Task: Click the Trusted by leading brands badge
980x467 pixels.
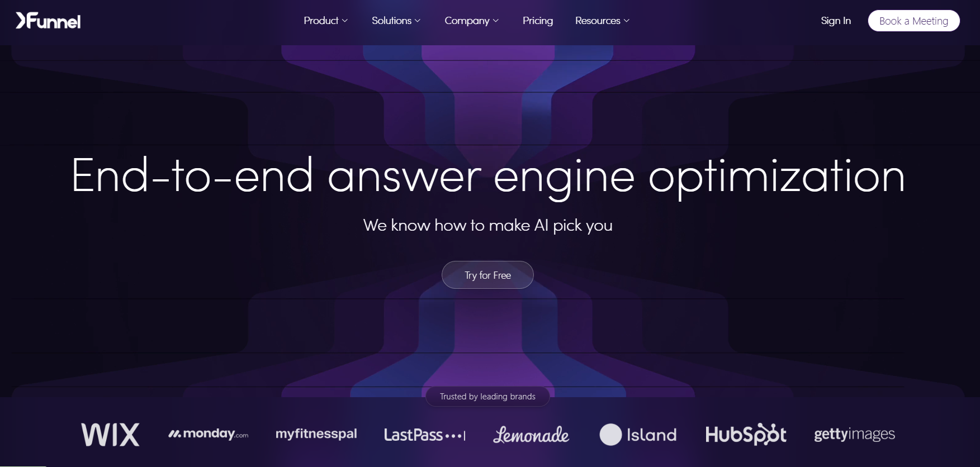Action: tap(487, 397)
